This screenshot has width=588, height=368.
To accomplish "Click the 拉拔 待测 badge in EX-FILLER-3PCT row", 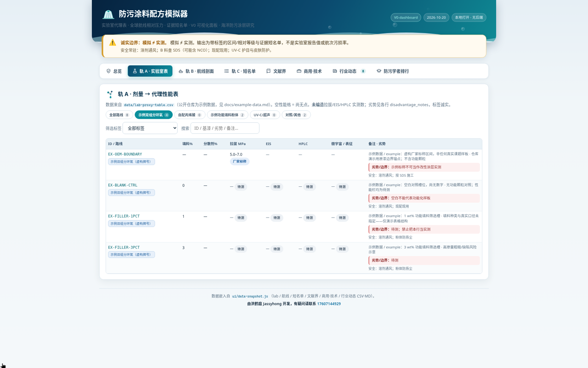I will [241, 249].
